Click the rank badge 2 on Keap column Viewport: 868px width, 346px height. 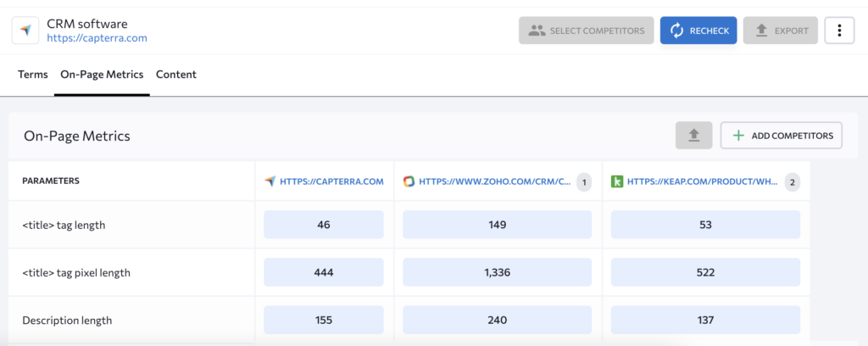coord(793,181)
